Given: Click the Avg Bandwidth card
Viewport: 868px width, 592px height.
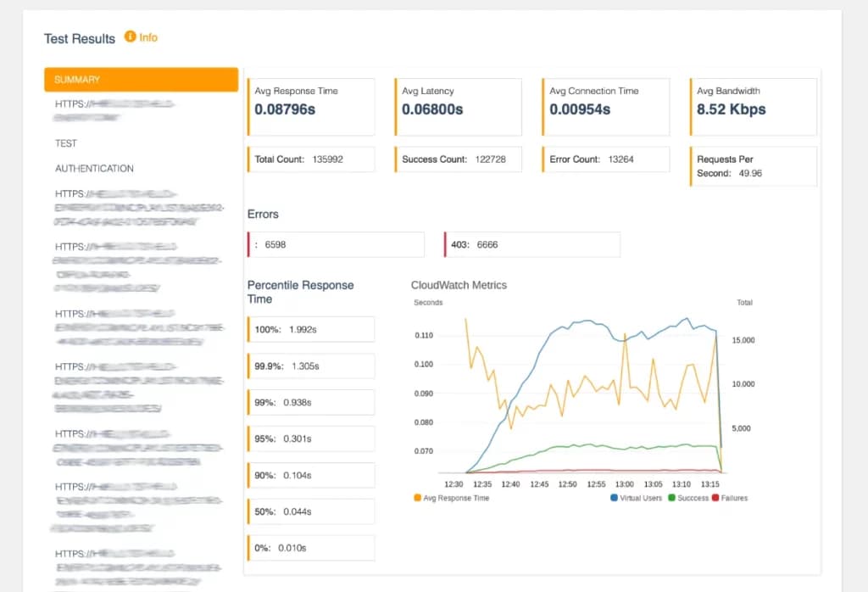Looking at the screenshot, I should [753, 107].
